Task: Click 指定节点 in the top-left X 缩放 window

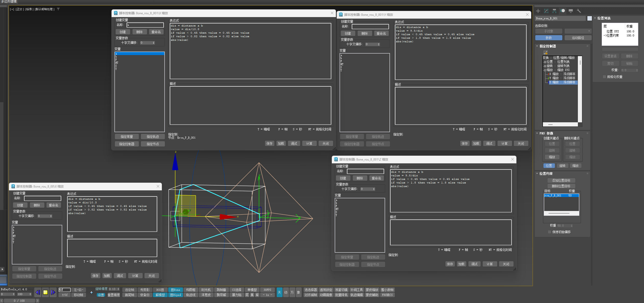Action: pyautogui.click(x=153, y=144)
